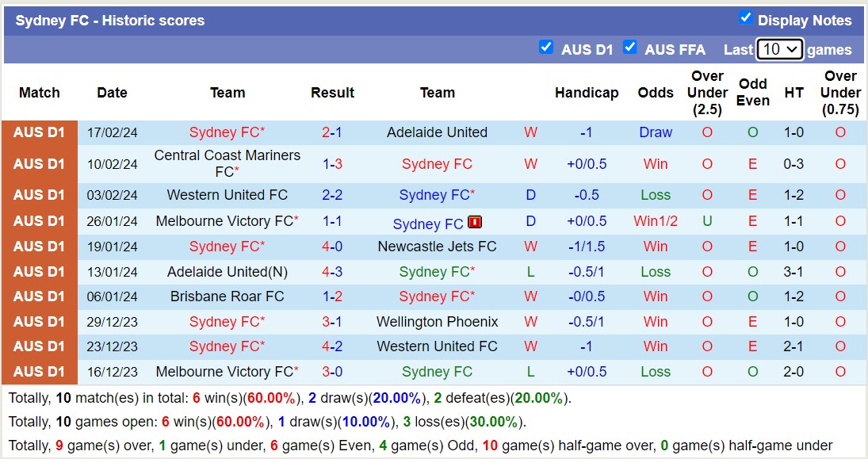This screenshot has width=868, height=459.
Task: Click the Win1/2 odds entry for 26/01/24
Action: coord(656,221)
